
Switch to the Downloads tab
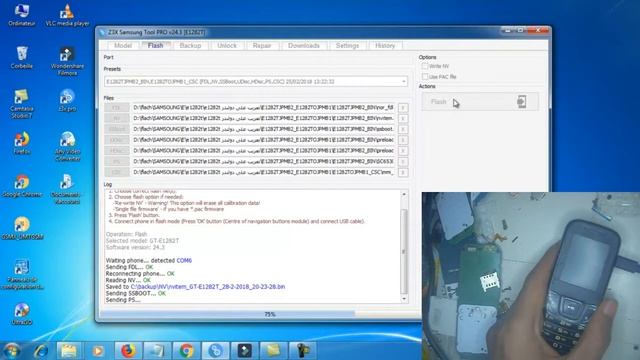[x=304, y=46]
